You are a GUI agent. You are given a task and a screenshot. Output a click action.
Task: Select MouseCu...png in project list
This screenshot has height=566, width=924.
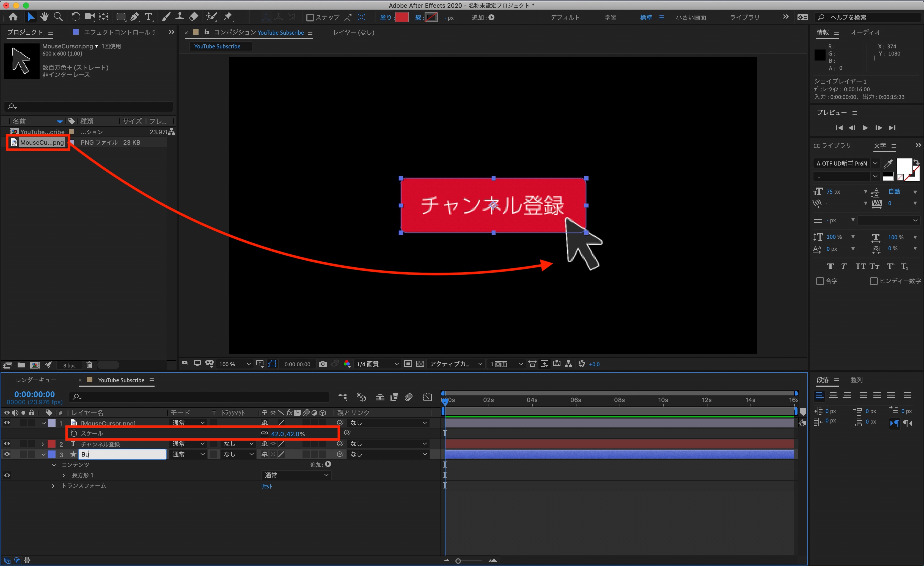click(42, 142)
